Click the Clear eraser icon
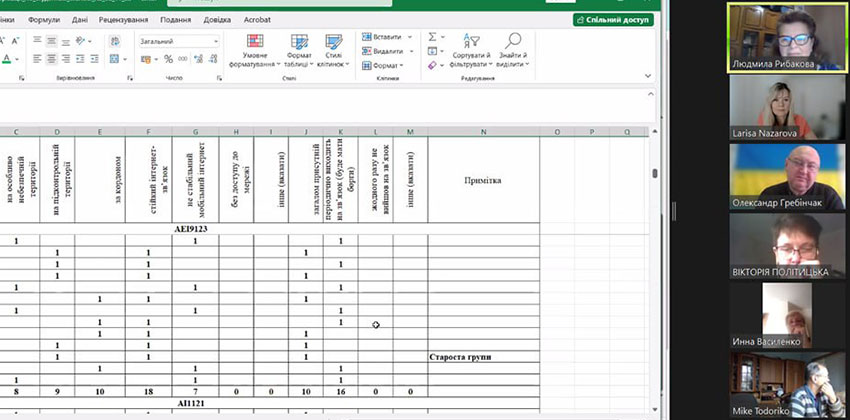Screen dimensions: 850x420 (x=433, y=65)
